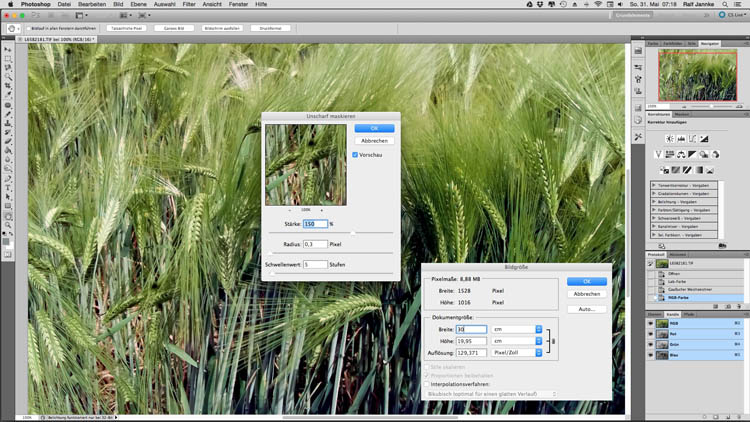Image resolution: width=750 pixels, height=422 pixels.
Task: Expand Schwarzweiß - Vorgaben presets
Action: (654, 218)
